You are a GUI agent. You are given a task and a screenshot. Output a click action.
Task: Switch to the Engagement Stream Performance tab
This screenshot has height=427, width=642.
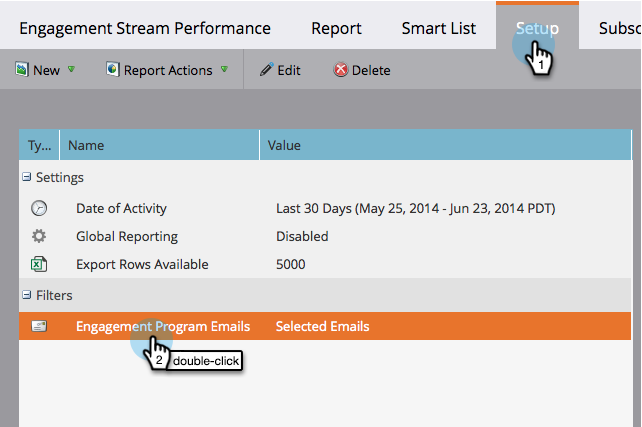tap(147, 28)
